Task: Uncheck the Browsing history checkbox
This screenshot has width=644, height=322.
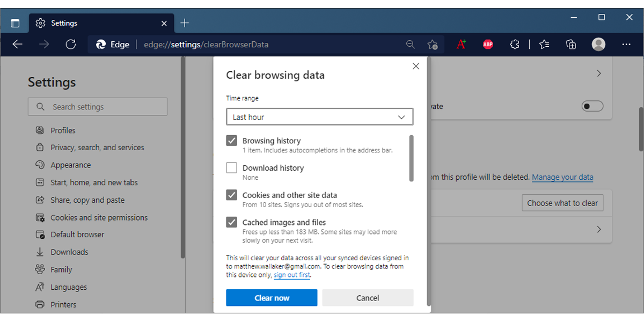Action: (x=231, y=140)
